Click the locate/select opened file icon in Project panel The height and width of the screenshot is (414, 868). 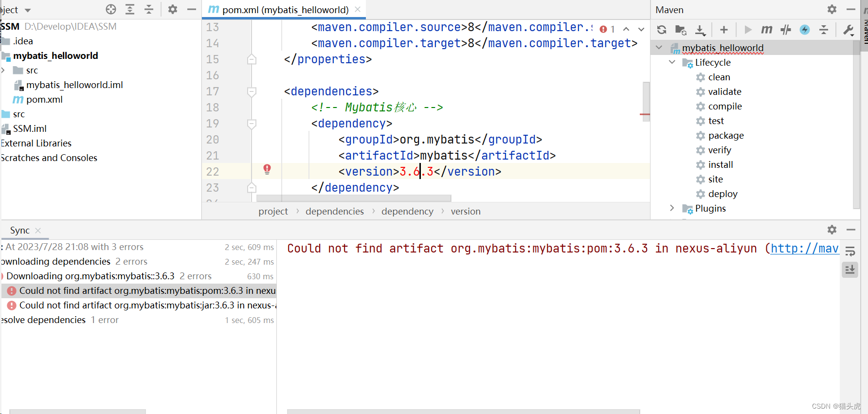tap(111, 9)
